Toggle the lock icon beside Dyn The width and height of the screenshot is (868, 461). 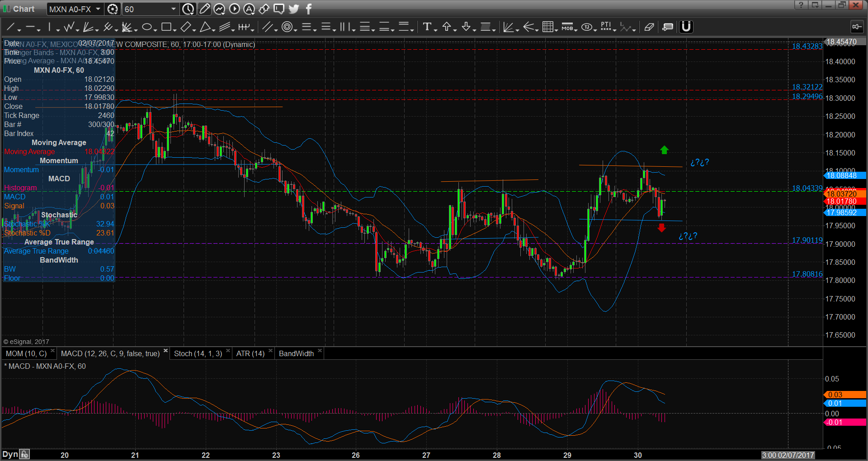pos(24,454)
